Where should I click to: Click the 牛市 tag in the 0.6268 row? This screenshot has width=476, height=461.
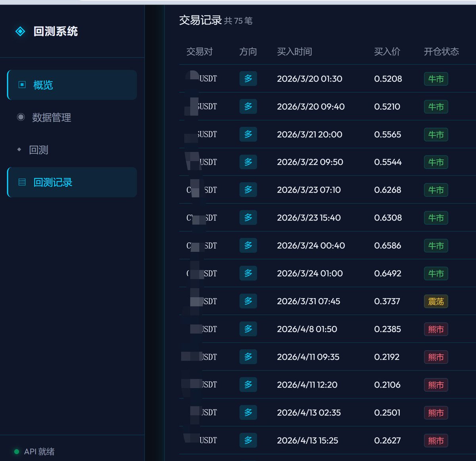[436, 190]
